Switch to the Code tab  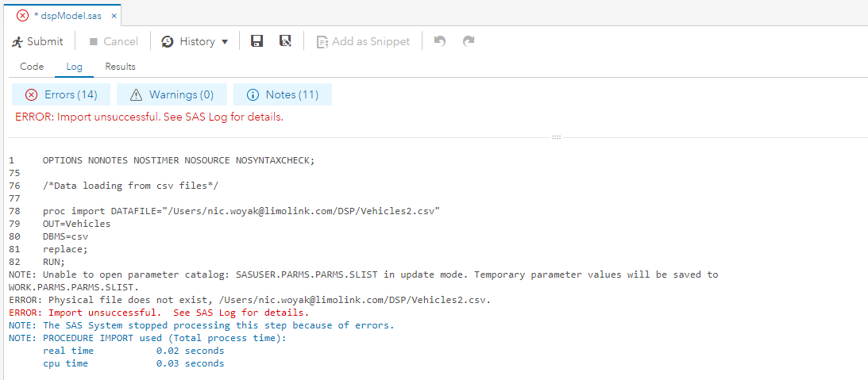tap(32, 67)
